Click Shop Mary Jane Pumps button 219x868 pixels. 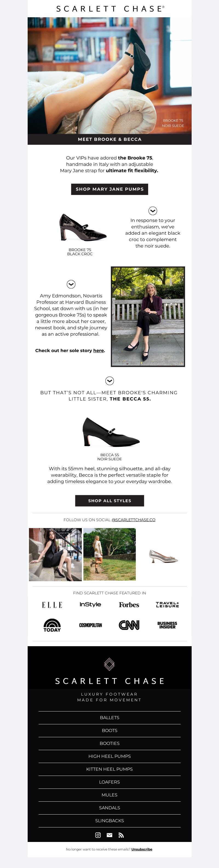click(x=110, y=189)
